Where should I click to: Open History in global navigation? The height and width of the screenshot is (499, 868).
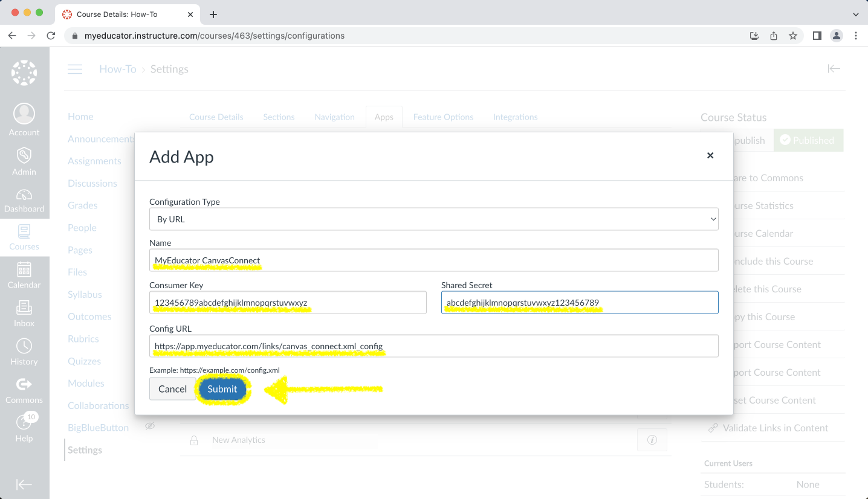24,352
